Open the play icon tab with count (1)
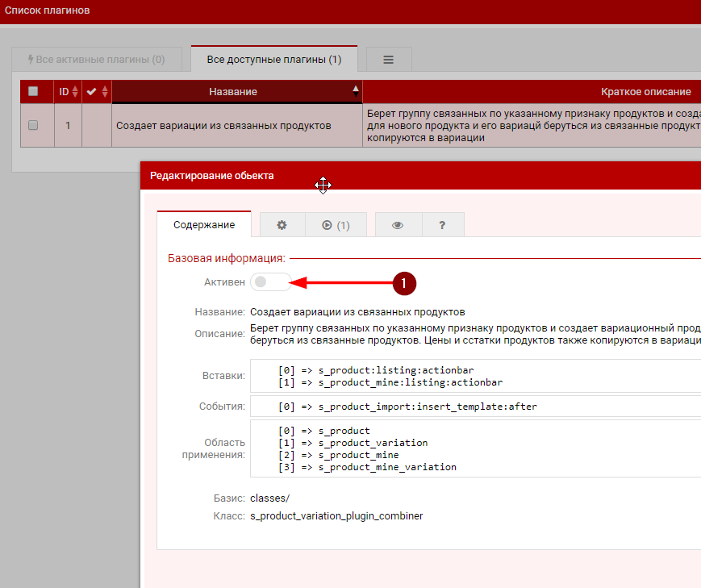 click(x=336, y=225)
